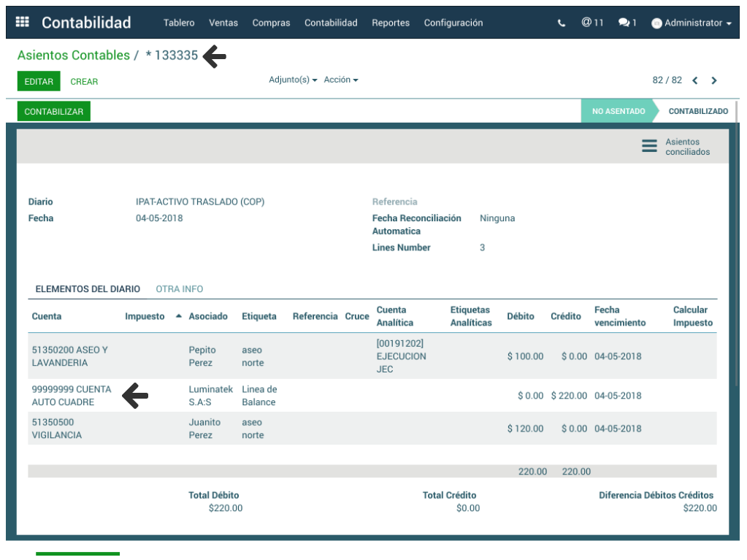Open the @ mentions notifications
This screenshot has height=560, width=747.
[592, 23]
